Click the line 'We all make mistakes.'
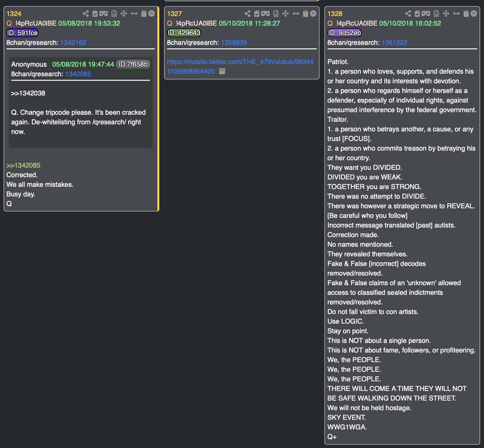 pos(40,185)
